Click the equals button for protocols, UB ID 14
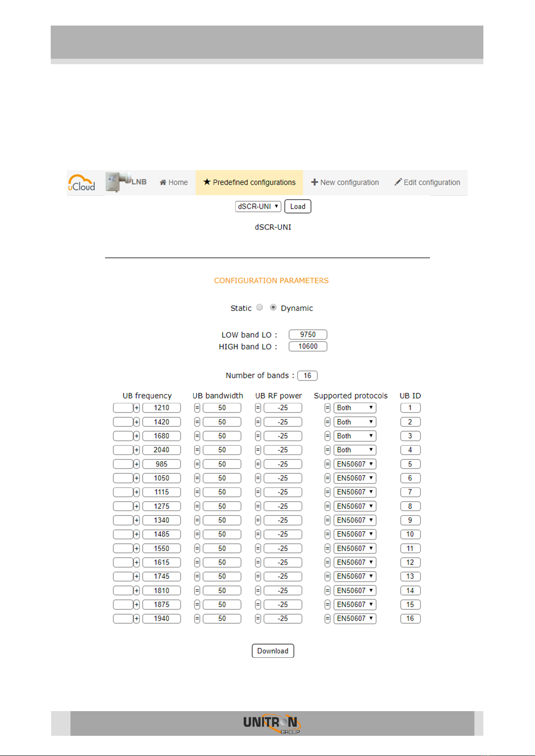This screenshot has height=756, width=535. [328, 591]
